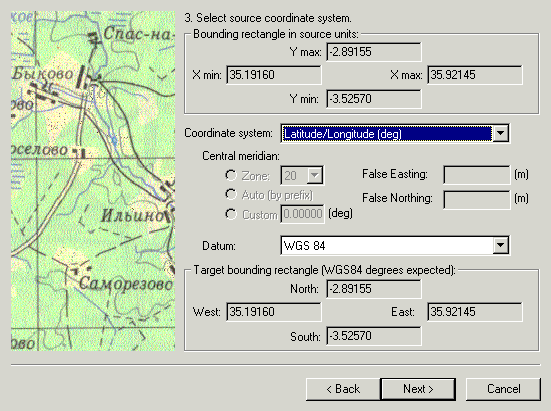Open the Zone number dropdown
Viewport: 551px width, 411px height.
pyautogui.click(x=302, y=175)
